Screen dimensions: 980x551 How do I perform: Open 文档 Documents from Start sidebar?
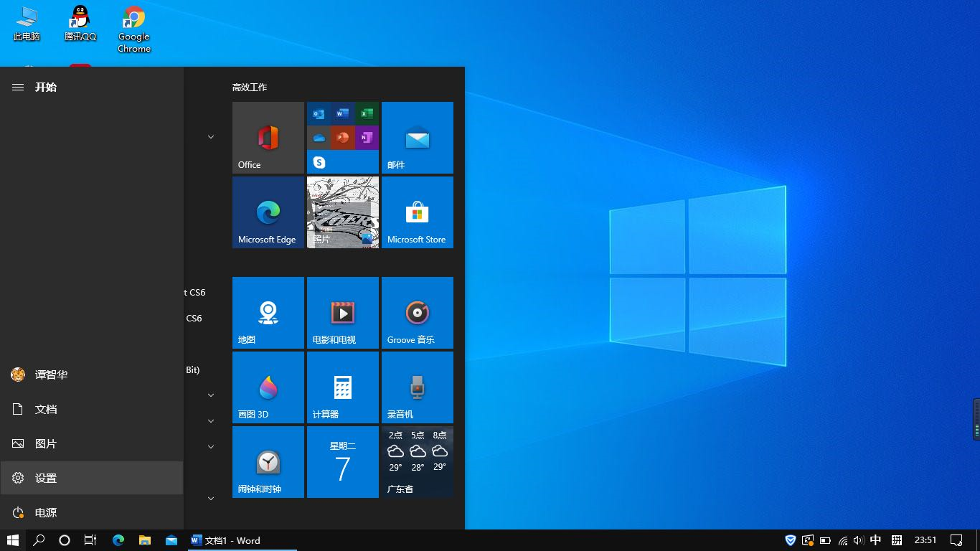tap(92, 409)
